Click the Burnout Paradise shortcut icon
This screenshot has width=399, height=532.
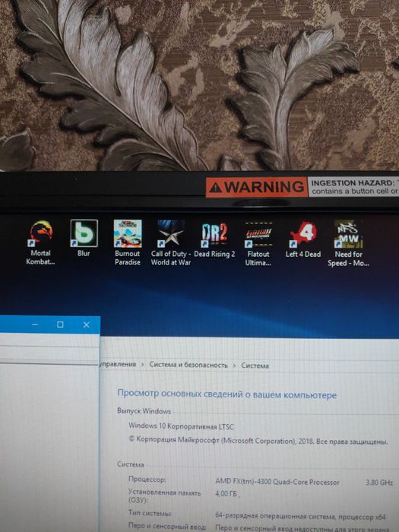click(127, 233)
